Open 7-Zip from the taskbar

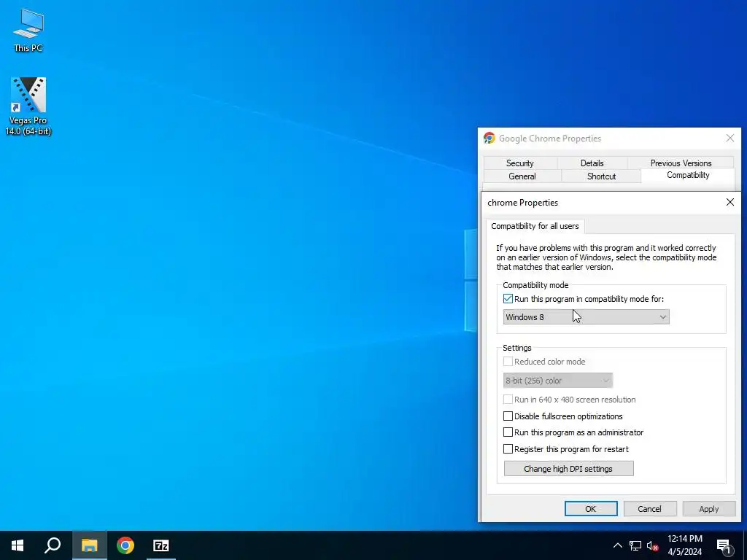(161, 545)
